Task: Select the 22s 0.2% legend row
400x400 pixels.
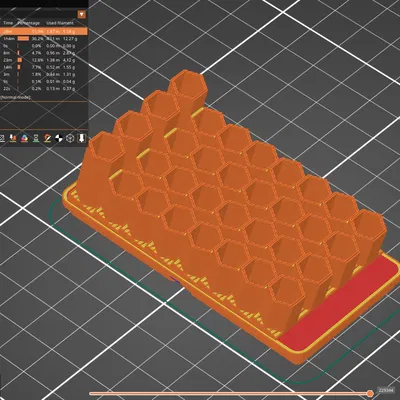Action: [44, 89]
